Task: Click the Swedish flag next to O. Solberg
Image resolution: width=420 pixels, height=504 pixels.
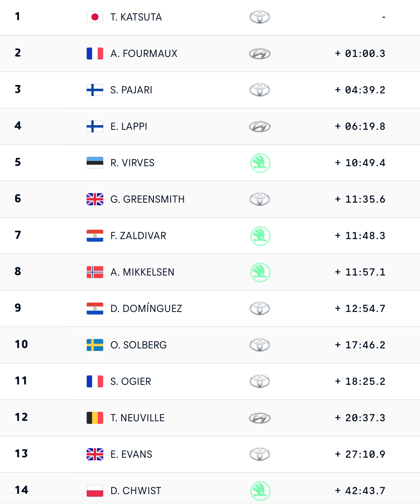Action: click(95, 345)
